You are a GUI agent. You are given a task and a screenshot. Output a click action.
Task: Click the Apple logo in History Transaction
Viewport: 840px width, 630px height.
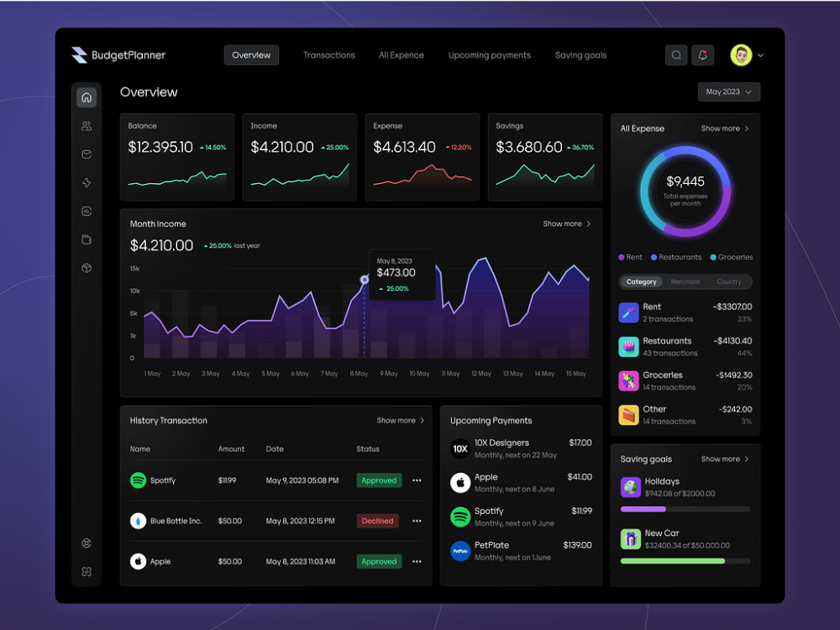click(139, 561)
